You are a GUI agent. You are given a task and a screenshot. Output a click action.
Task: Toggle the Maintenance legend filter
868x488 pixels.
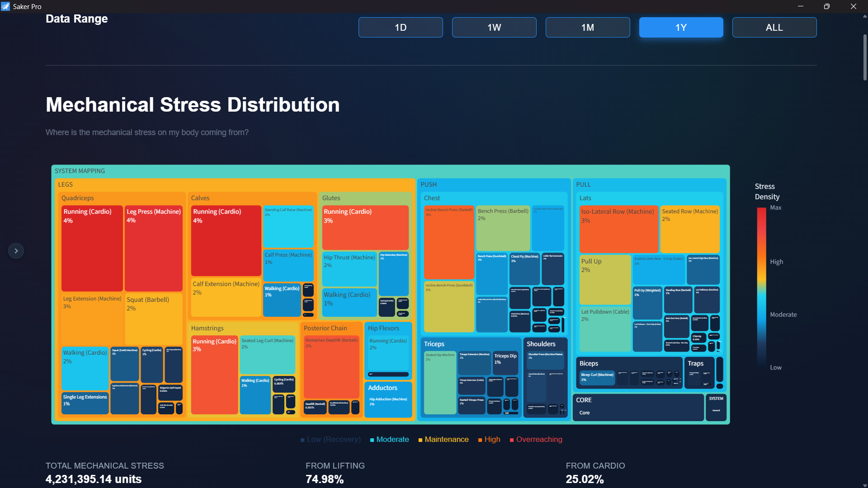(443, 439)
